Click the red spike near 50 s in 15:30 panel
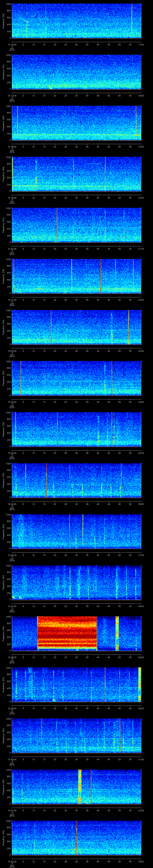The image size is (153, 868). pos(120,736)
